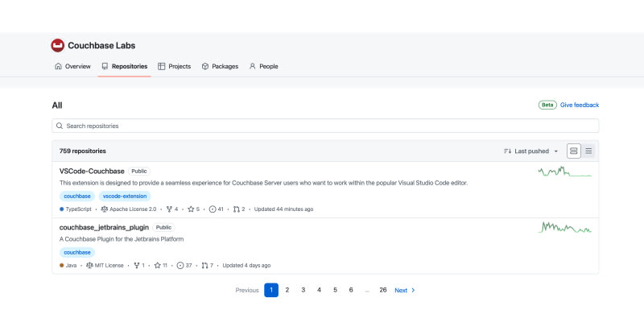This screenshot has height=327, width=644.
Task: Go to the People tab
Action: pyautogui.click(x=263, y=66)
